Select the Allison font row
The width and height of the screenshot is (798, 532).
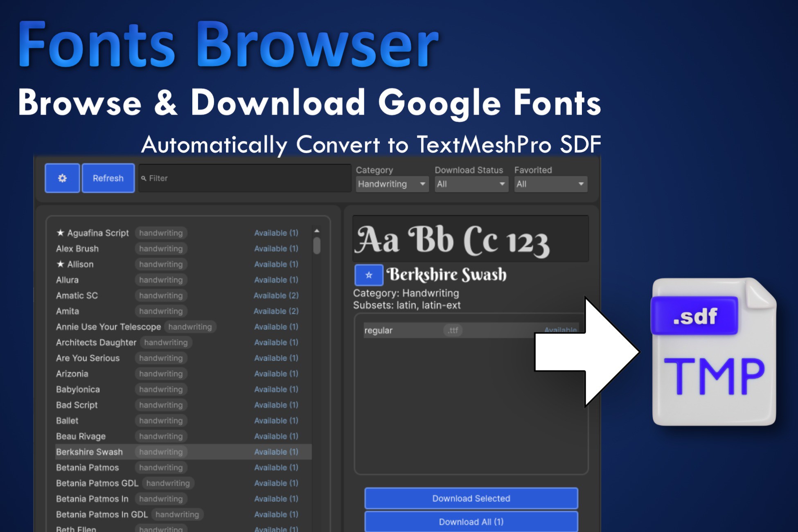pos(183,264)
